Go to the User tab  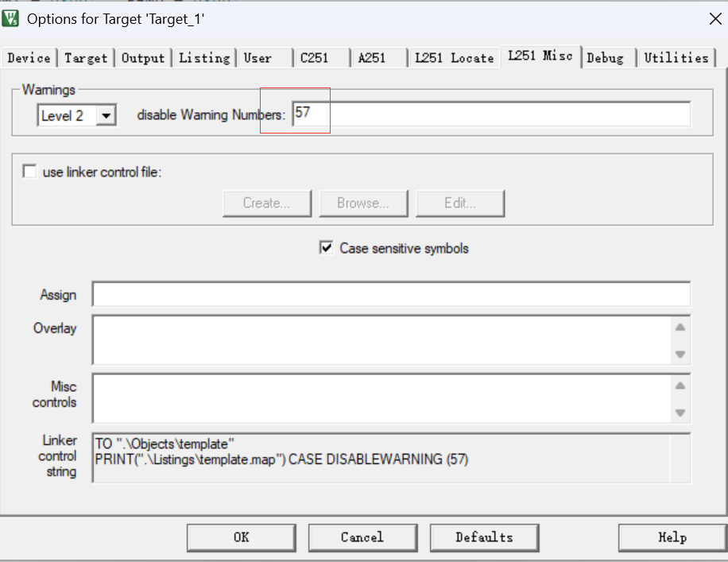[x=265, y=58]
